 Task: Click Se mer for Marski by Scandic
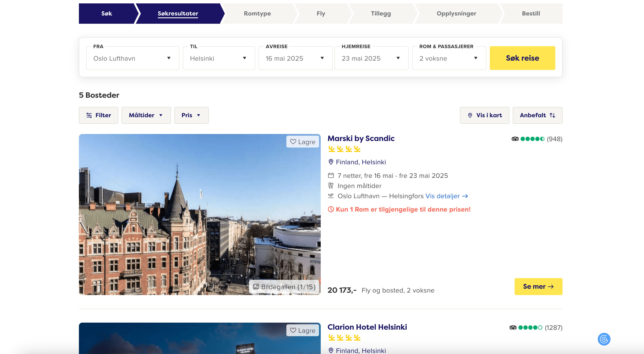pyautogui.click(x=538, y=286)
